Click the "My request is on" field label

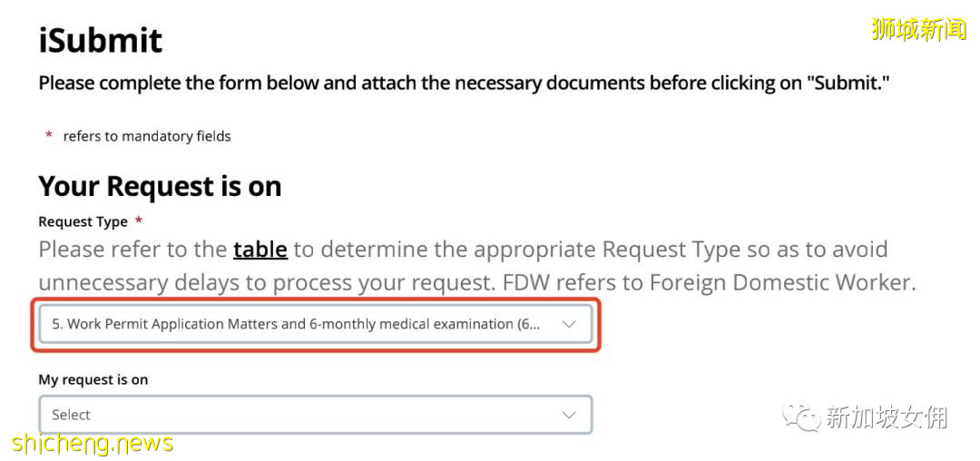click(x=93, y=379)
